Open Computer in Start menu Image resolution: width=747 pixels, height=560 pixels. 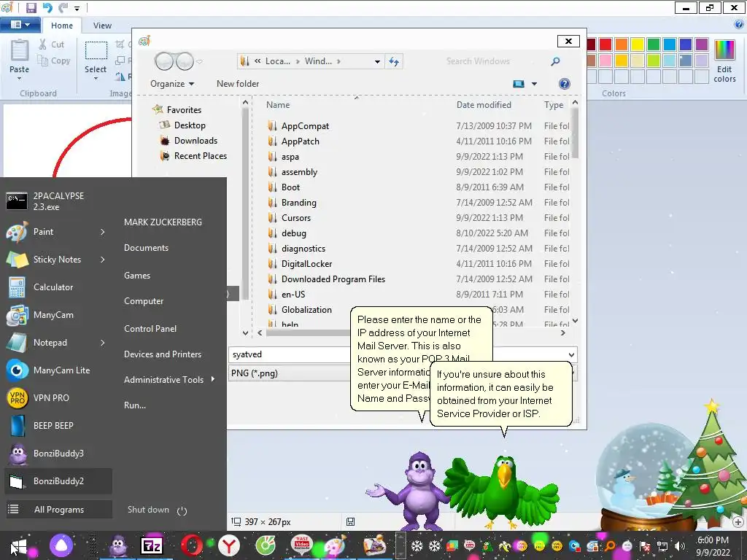pos(144,301)
